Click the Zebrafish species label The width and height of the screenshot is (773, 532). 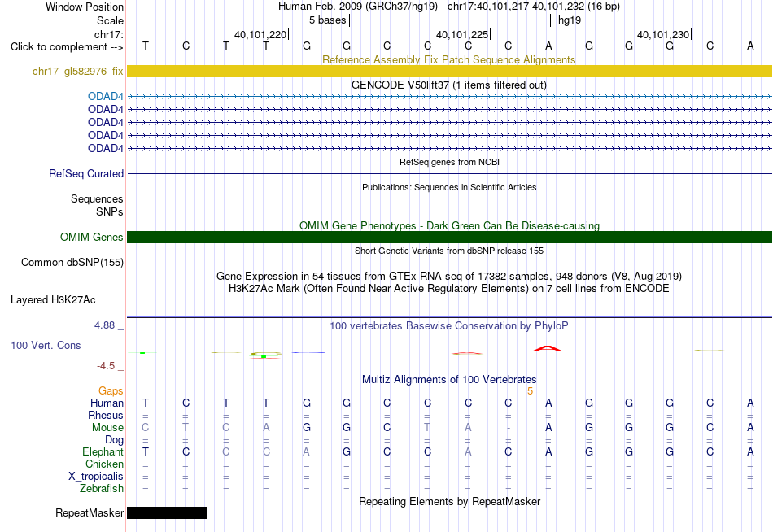pyautogui.click(x=102, y=489)
